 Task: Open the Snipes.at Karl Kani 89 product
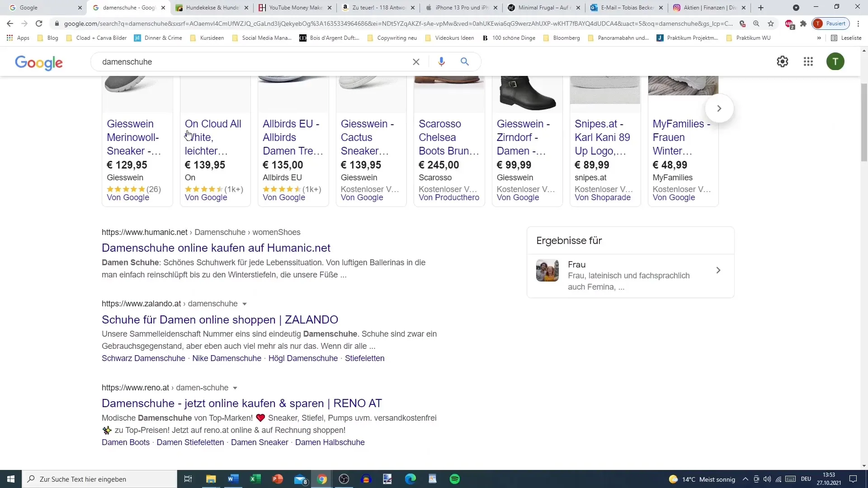602,137
